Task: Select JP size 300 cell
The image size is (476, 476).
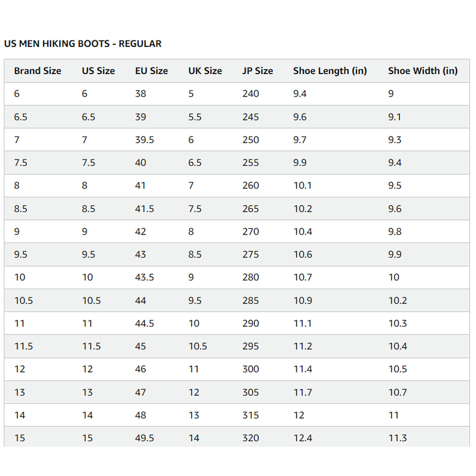Action: click(x=251, y=369)
